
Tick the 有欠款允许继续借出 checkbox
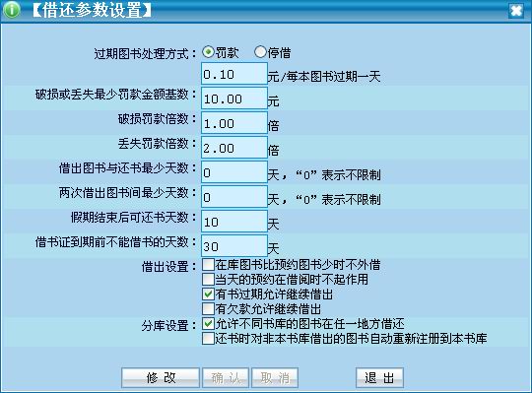pyautogui.click(x=208, y=309)
